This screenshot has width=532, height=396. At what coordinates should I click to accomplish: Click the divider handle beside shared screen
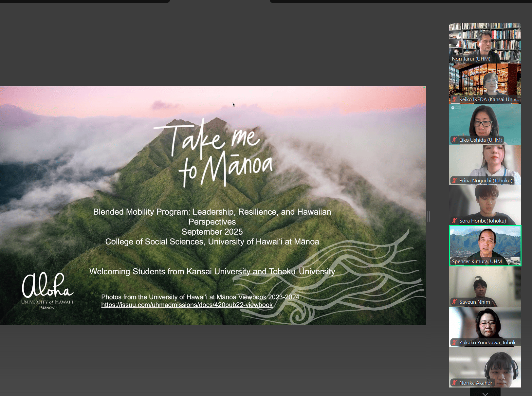pos(428,216)
